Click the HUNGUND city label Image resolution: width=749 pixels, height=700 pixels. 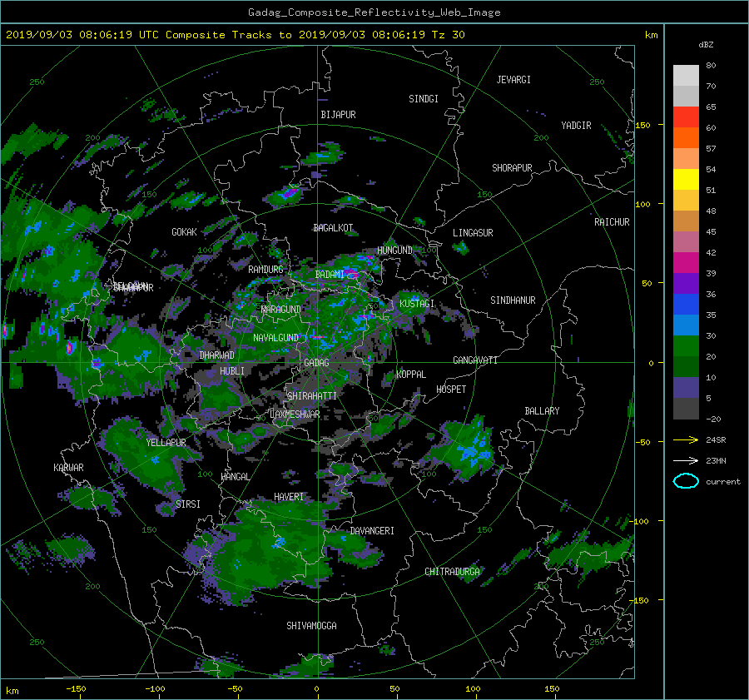tap(394, 251)
